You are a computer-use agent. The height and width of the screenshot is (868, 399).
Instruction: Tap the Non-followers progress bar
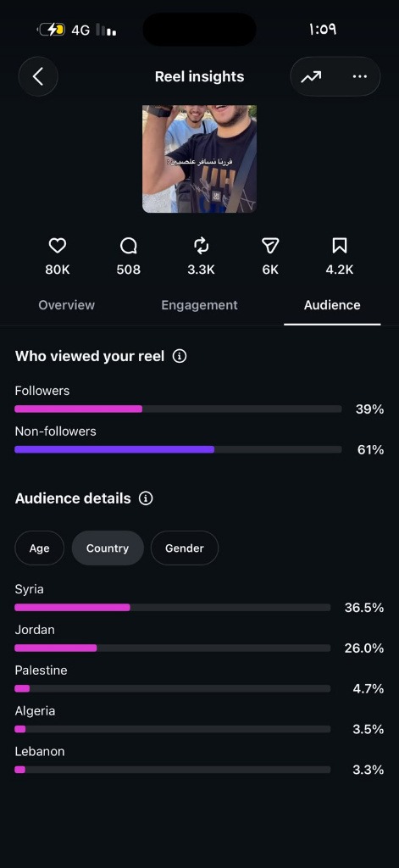click(178, 449)
